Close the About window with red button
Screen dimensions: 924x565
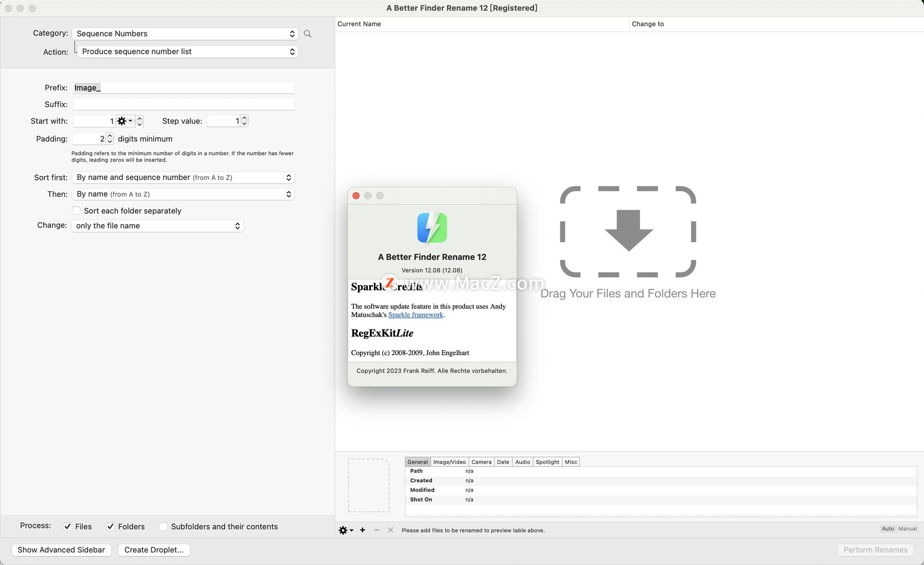coord(356,196)
